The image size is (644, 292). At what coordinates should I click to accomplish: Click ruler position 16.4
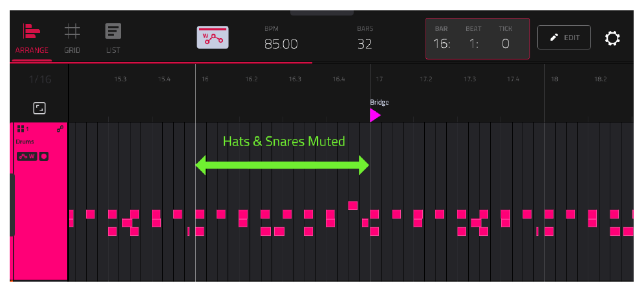[x=338, y=79]
